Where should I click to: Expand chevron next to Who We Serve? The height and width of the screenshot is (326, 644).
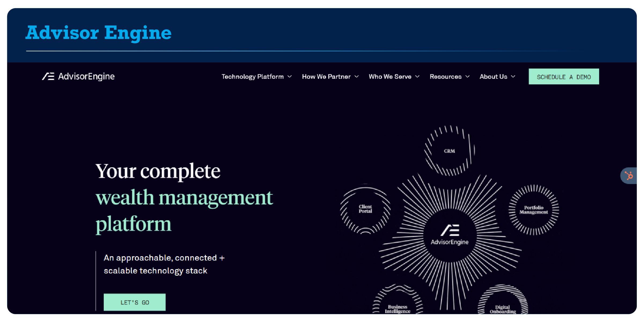(x=417, y=77)
